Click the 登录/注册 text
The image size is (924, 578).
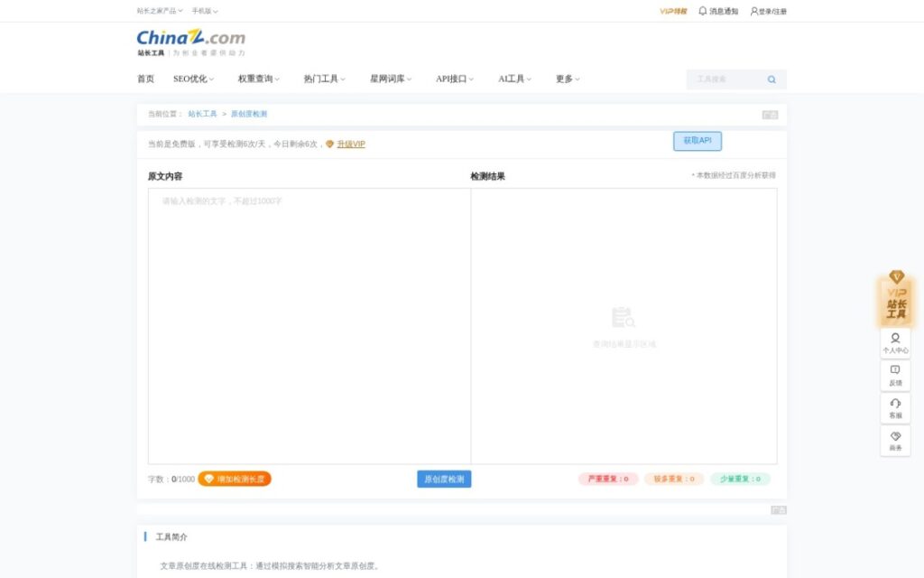tap(772, 11)
